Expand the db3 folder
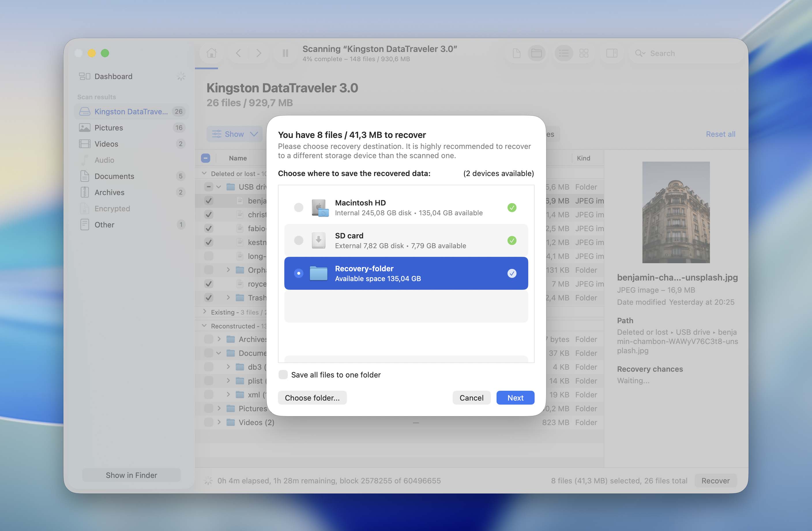 tap(228, 367)
